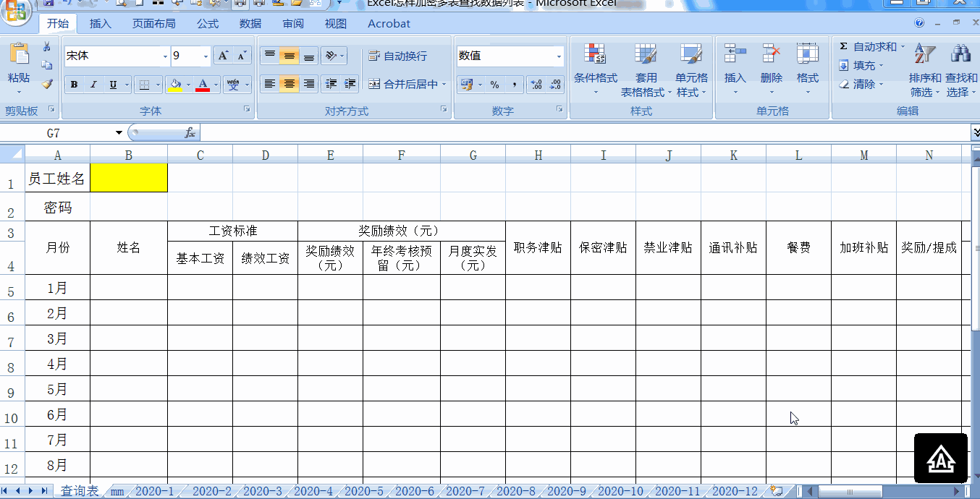Image resolution: width=980 pixels, height=499 pixels.
Task: Toggle bold formatting
Action: [73, 85]
